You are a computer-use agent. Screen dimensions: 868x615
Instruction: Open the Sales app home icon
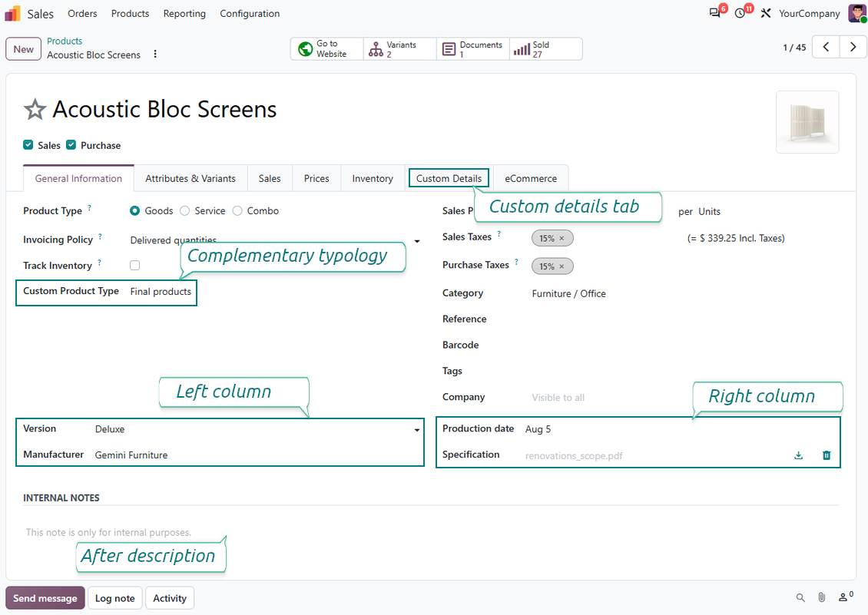click(12, 13)
